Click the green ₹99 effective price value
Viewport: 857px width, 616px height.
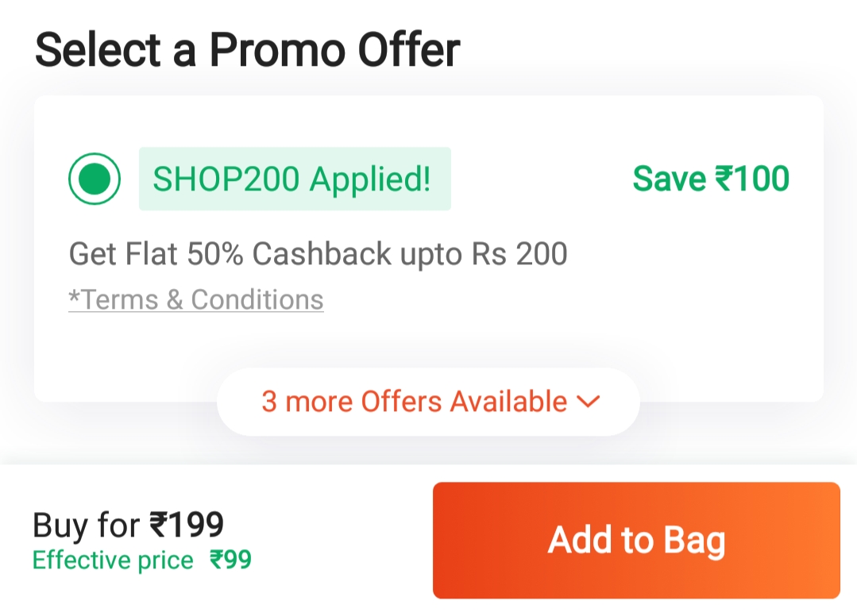[230, 560]
